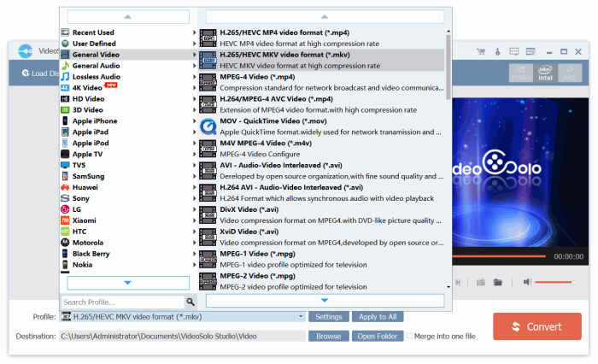Focus the Search Profile field
598x364 pixels.
(x=123, y=302)
